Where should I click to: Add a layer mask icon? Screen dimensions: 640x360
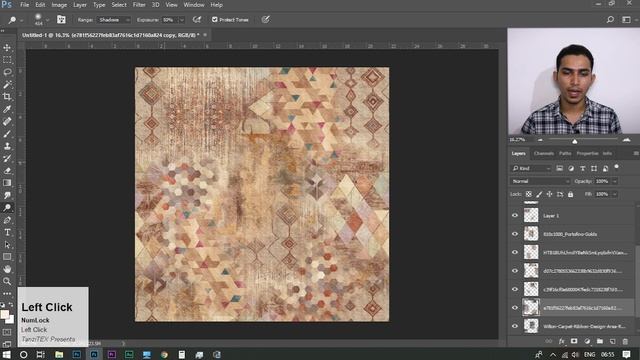[574, 341]
